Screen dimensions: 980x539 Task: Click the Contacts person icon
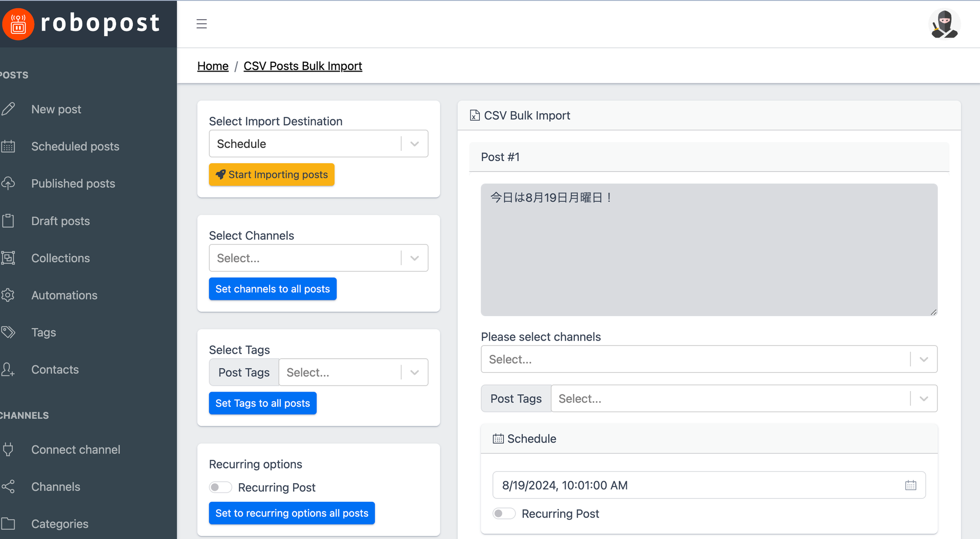pyautogui.click(x=8, y=369)
